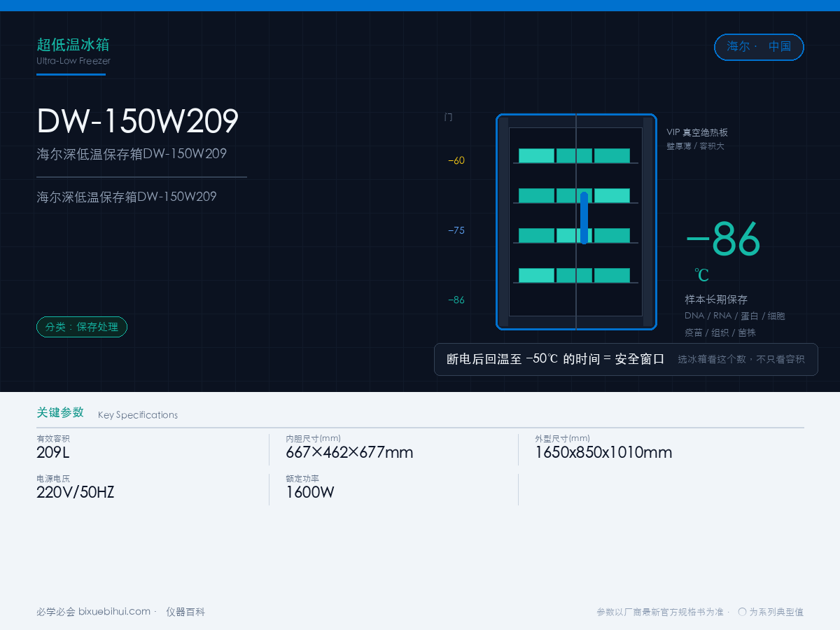Click the DW-150W209 model heading
The width and height of the screenshot is (840, 630).
tap(138, 121)
